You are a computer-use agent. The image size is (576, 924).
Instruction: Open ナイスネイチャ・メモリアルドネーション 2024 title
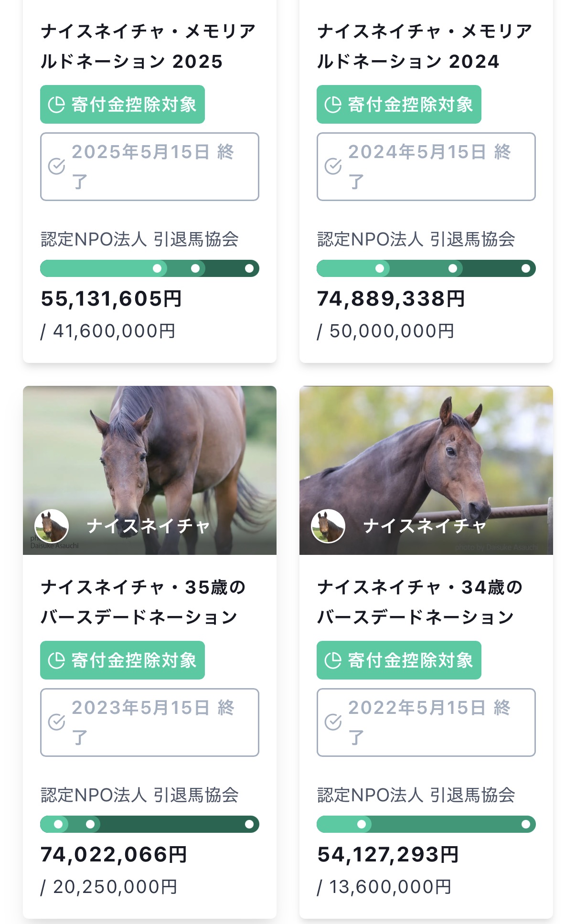(x=425, y=46)
